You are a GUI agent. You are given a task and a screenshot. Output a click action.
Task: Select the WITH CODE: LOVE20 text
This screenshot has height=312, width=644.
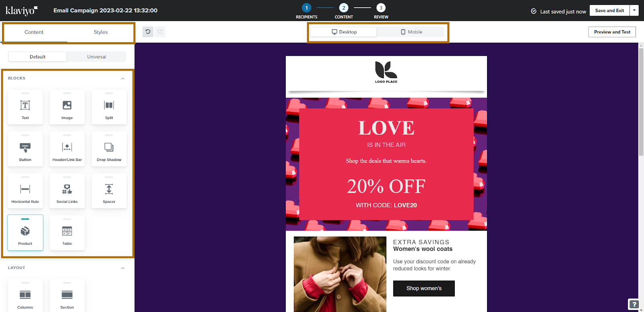[x=386, y=205]
